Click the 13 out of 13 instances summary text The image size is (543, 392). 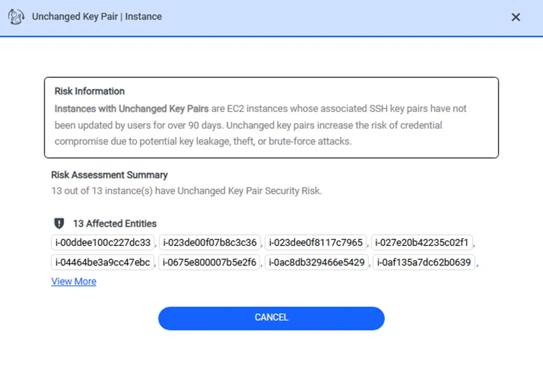(187, 191)
